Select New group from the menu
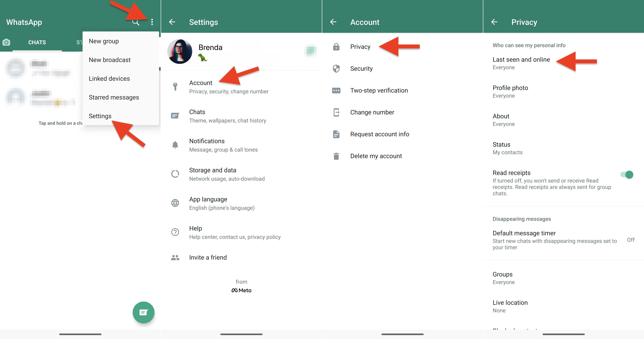This screenshot has width=644, height=339. pos(121,41)
